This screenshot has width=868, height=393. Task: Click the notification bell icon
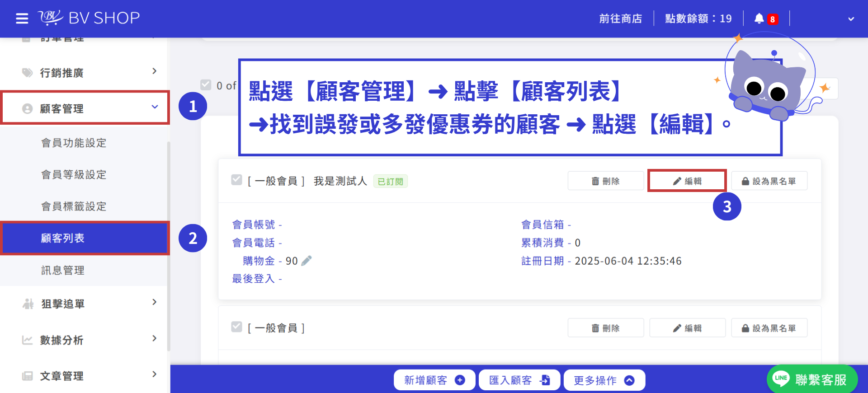759,19
